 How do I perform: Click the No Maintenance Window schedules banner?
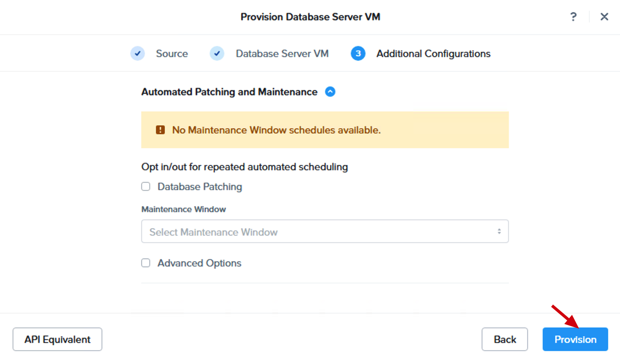325,130
